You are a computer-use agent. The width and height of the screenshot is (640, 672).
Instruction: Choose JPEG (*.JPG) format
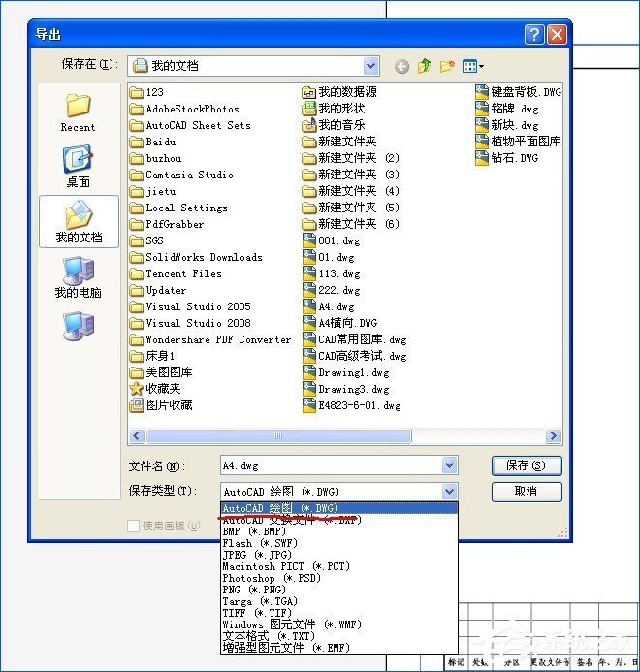tap(339, 555)
